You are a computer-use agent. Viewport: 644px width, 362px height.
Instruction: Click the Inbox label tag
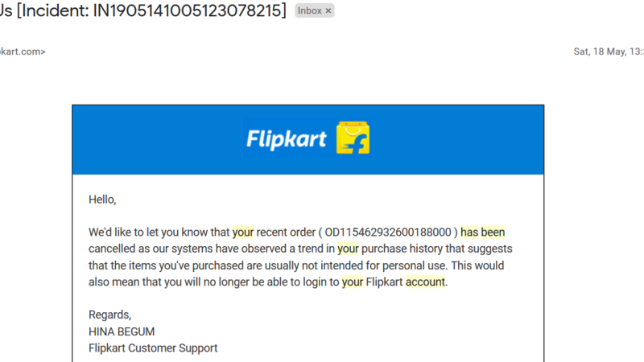pos(310,11)
